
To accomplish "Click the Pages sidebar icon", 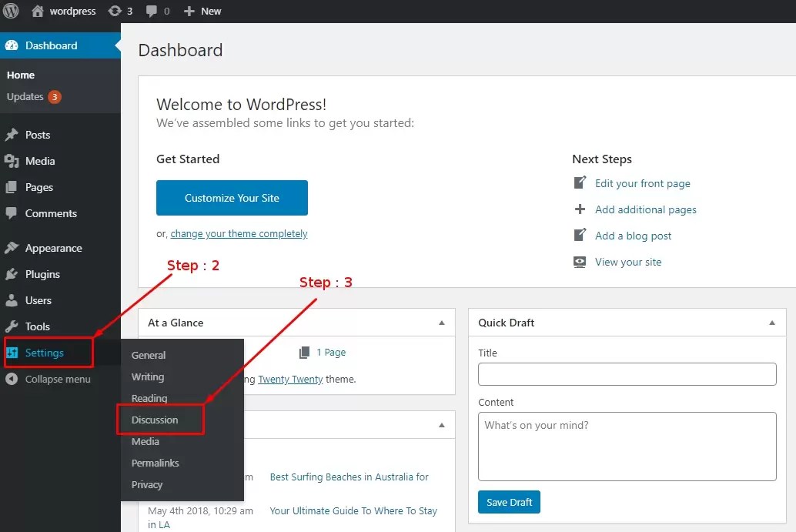I will coord(12,187).
